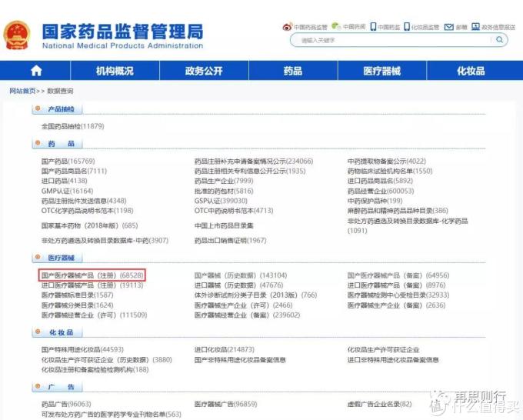Open the 机构概况 navigation menu

(115, 71)
